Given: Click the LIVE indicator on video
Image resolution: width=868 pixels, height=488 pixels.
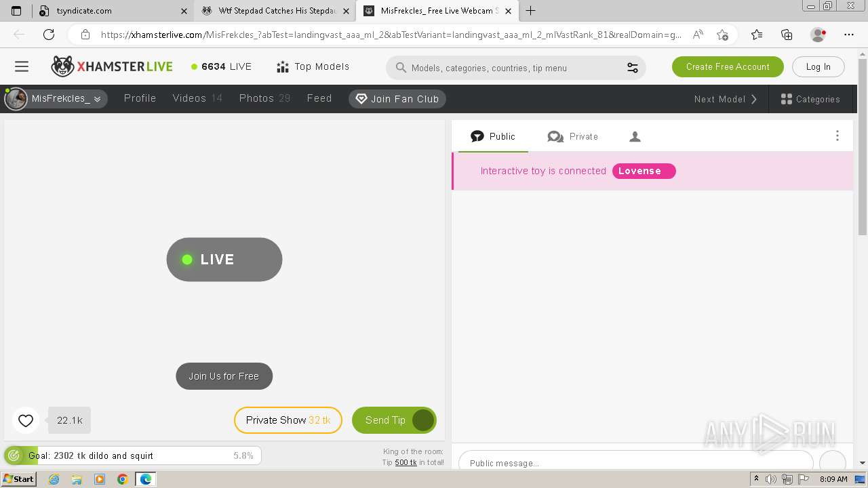Looking at the screenshot, I should pyautogui.click(x=224, y=260).
